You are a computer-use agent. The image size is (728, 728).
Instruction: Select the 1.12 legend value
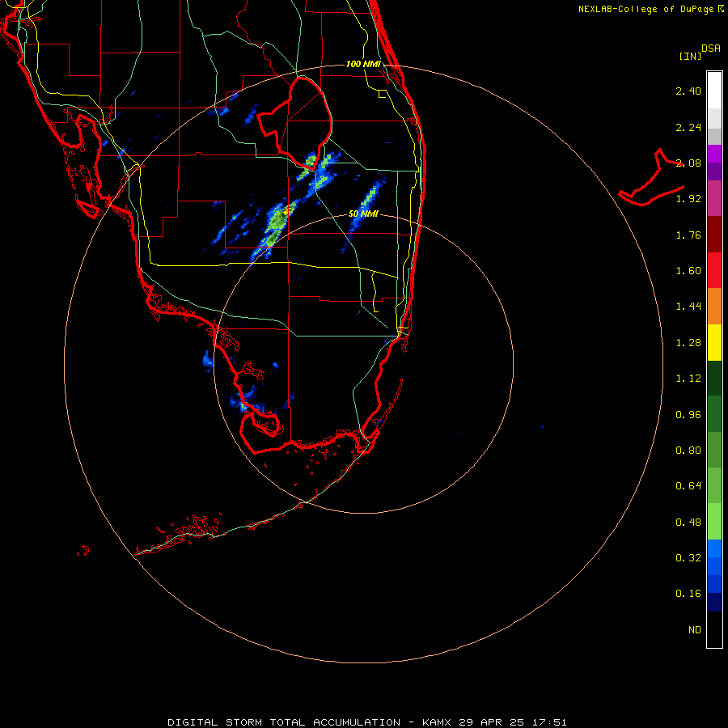click(x=688, y=379)
